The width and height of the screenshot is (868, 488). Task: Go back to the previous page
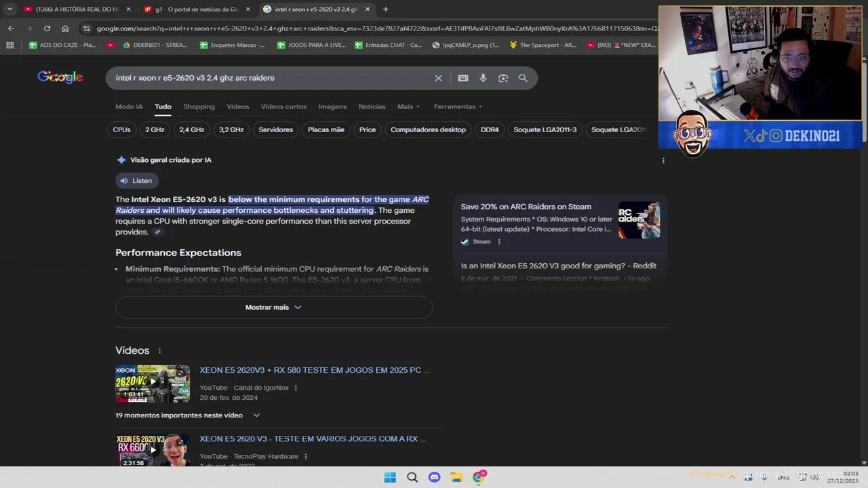(x=11, y=28)
